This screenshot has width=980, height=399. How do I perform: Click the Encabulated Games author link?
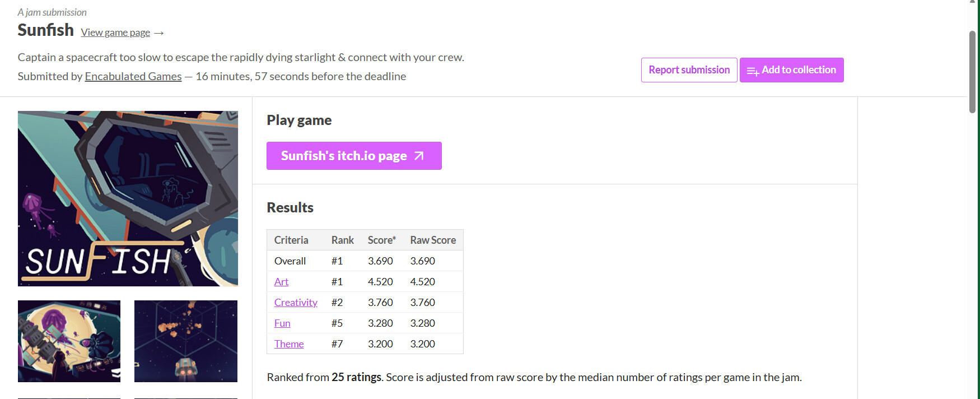133,76
